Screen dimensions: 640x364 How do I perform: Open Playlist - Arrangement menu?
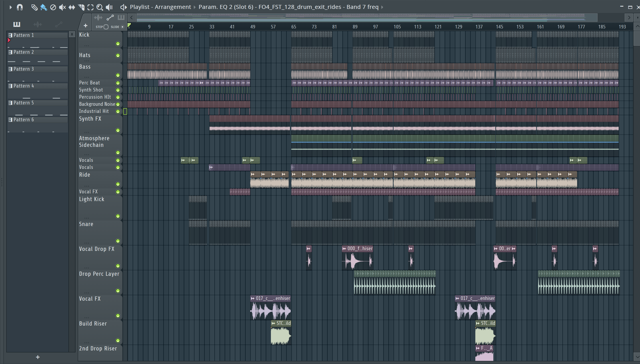point(160,7)
